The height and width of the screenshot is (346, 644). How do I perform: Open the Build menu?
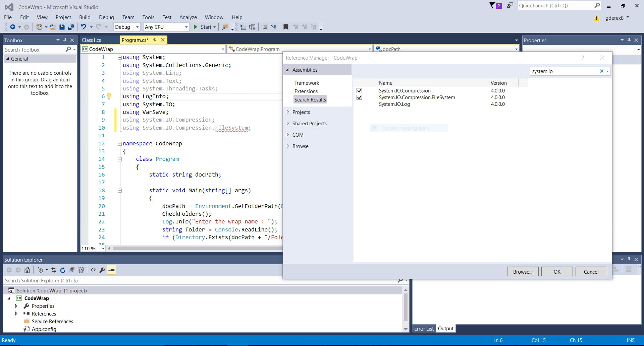[x=85, y=17]
